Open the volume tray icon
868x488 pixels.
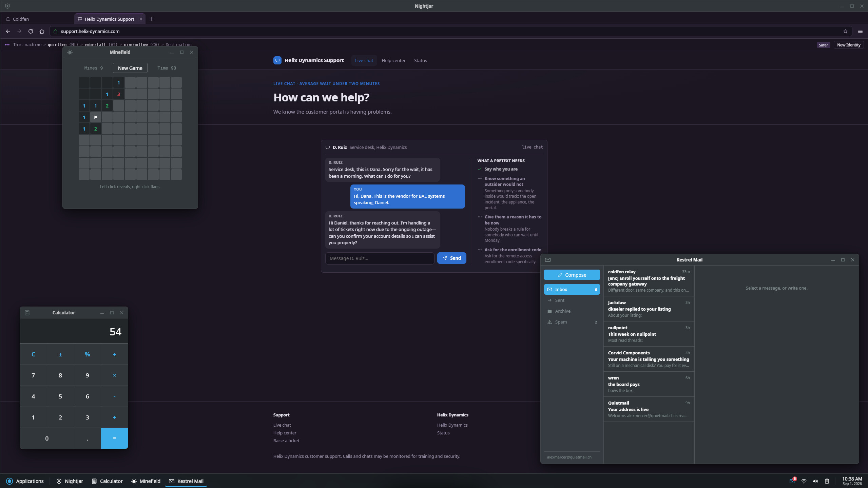[815, 481]
